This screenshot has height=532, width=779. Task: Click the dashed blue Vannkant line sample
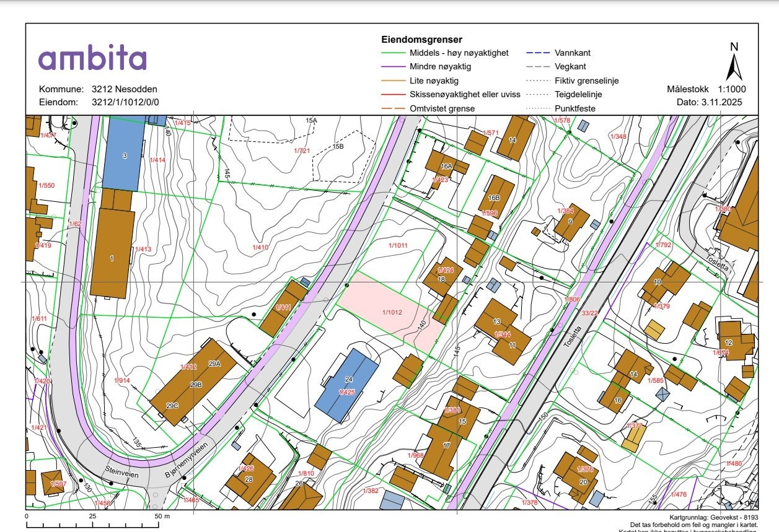(539, 53)
